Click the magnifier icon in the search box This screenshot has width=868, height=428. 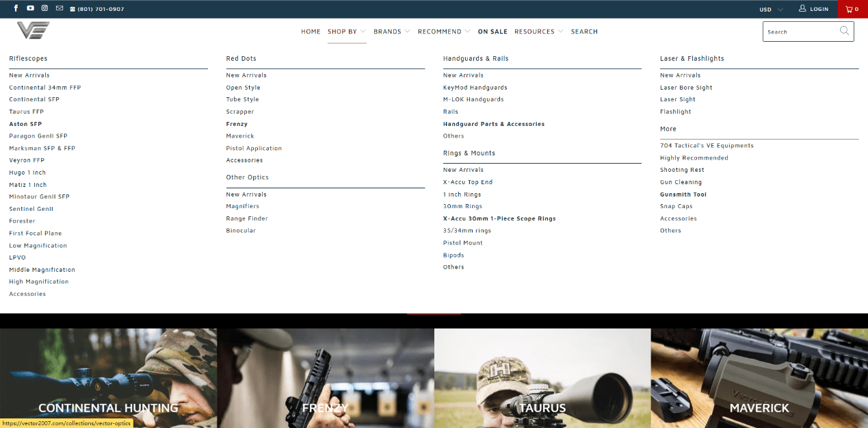[845, 31]
